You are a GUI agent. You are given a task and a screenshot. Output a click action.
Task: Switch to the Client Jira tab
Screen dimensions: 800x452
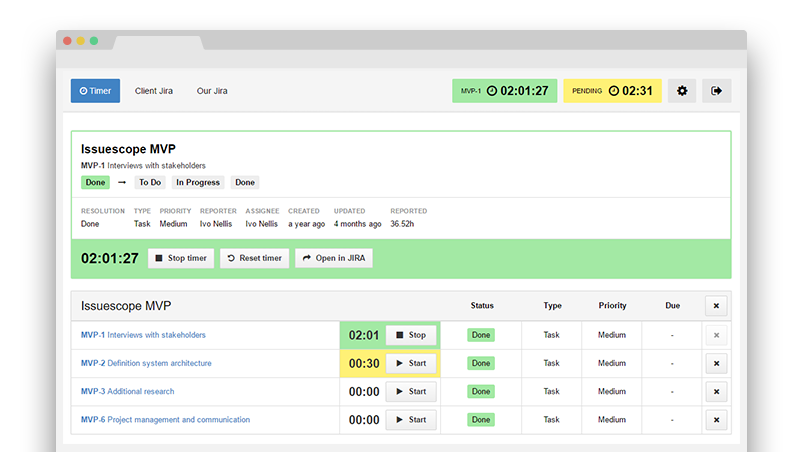[x=154, y=91]
